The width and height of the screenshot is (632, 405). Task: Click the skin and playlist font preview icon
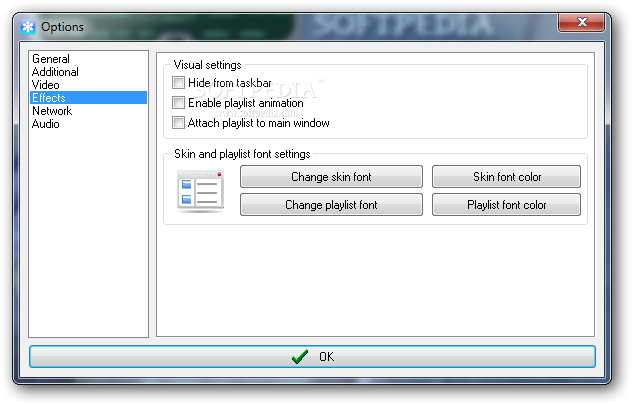point(200,191)
